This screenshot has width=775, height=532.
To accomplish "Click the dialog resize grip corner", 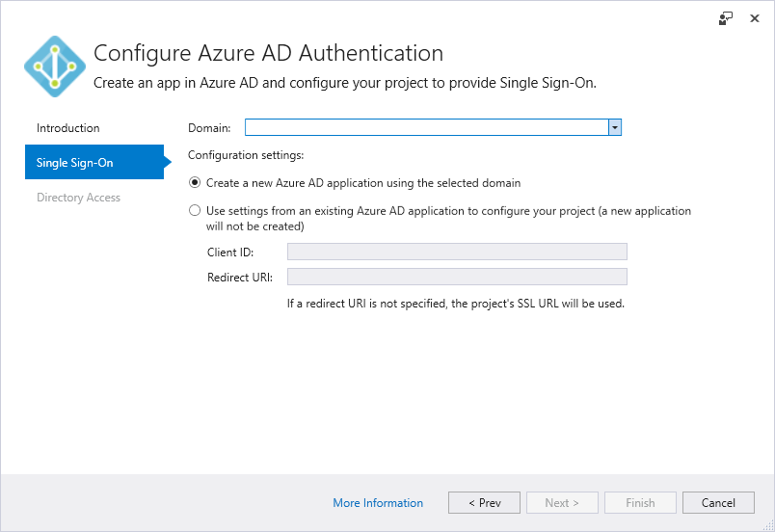I will pyautogui.click(x=767, y=525).
